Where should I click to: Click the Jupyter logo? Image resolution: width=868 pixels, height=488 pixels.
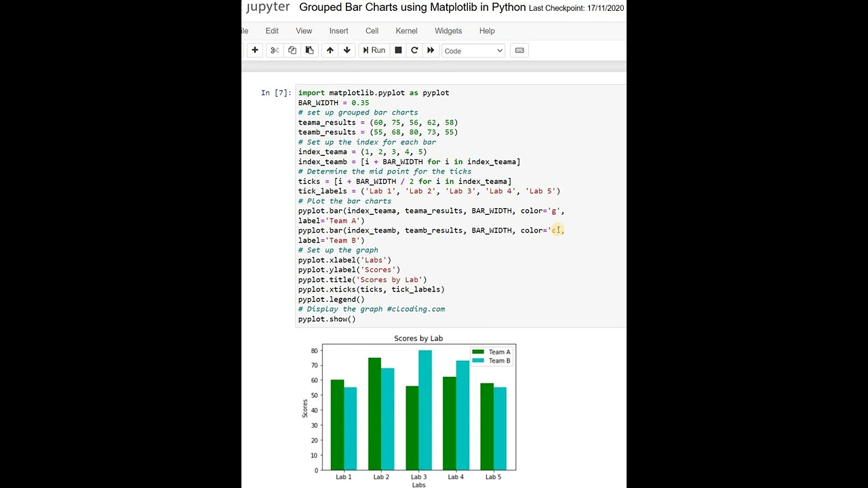coord(267,7)
